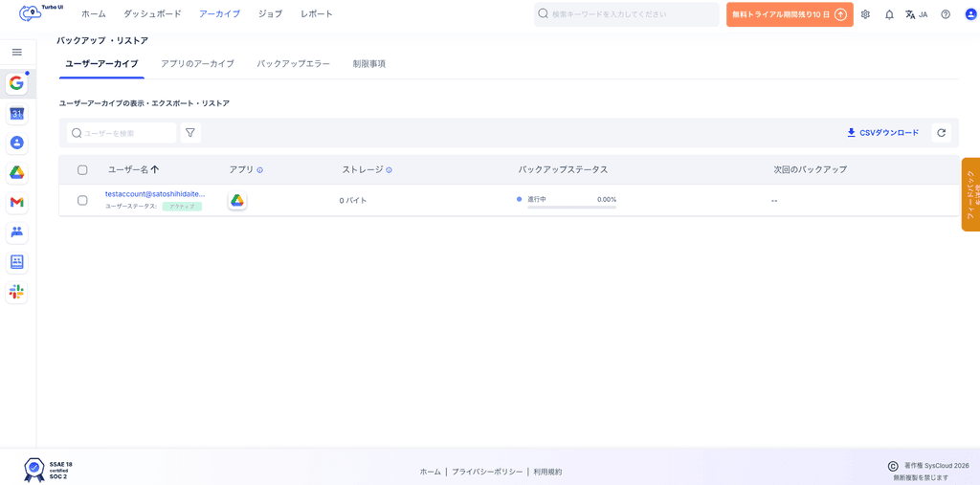Open the settings gear icon

point(865,14)
